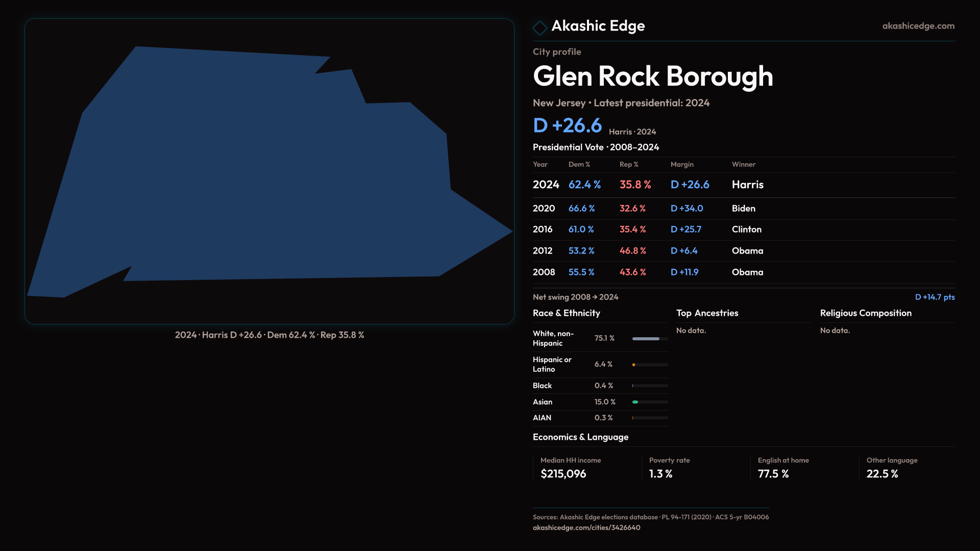Viewport: 980px width, 551px height.
Task: Click the Asian green percentage bar
Action: 636,402
